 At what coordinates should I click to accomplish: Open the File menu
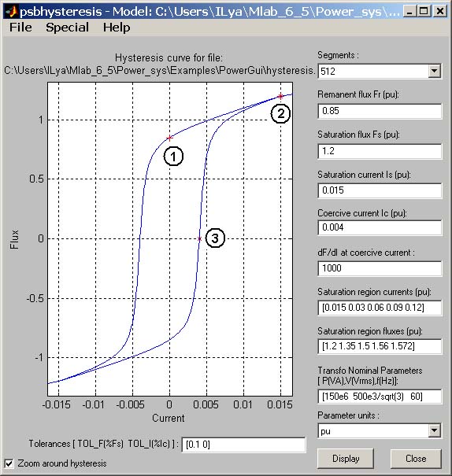20,28
